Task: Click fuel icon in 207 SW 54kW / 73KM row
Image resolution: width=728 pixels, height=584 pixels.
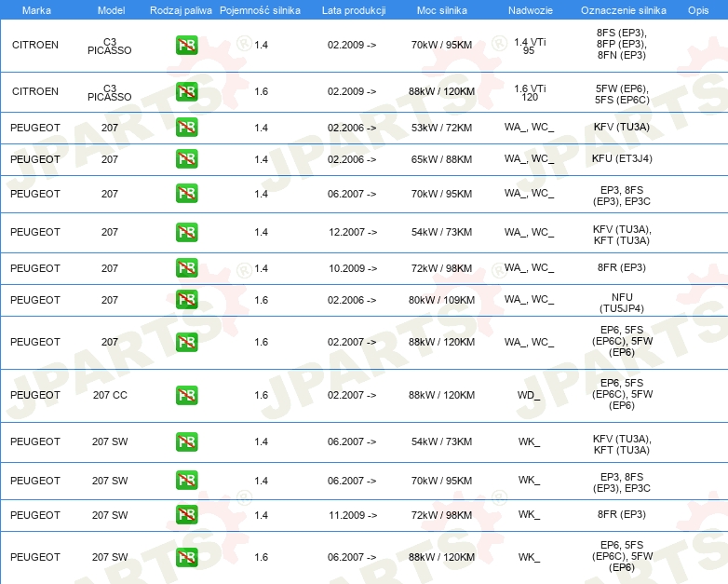Action: [x=186, y=441]
